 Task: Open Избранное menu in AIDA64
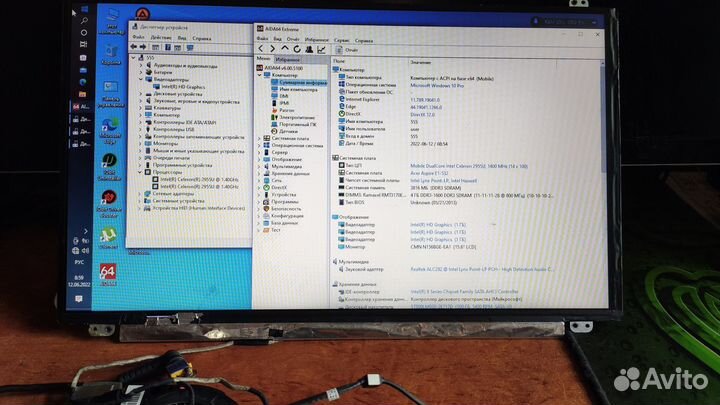(317, 40)
